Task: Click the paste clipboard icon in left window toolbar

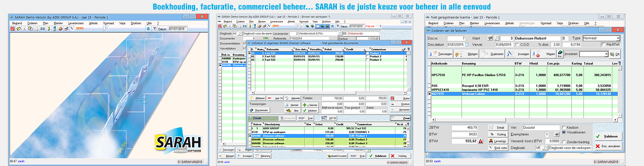Action: click(37, 29)
